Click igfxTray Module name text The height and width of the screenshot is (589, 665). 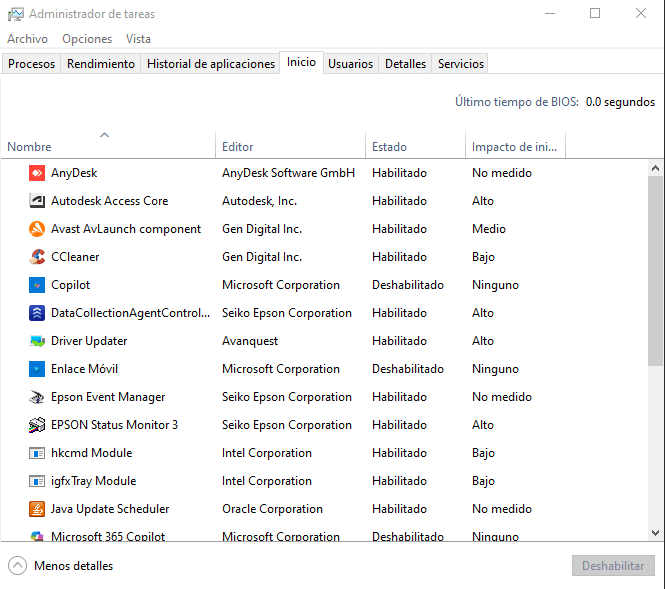click(93, 481)
